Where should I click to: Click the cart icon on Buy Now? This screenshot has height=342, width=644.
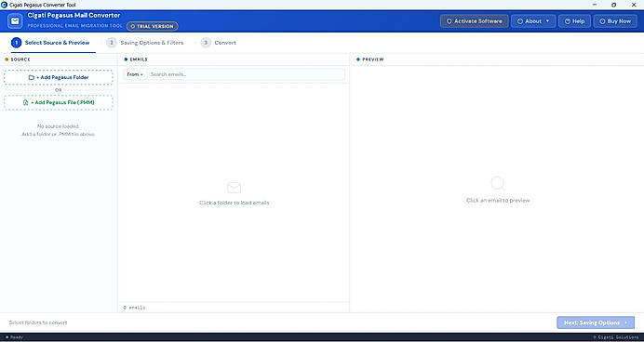602,21
